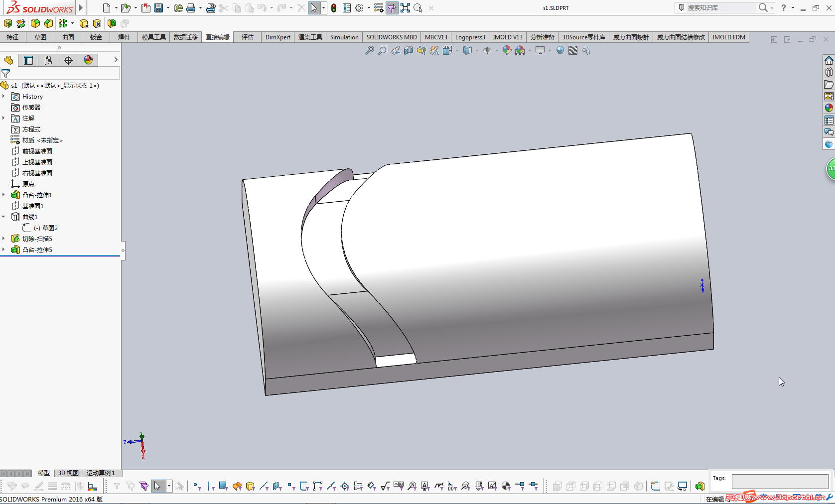Click into the Tags input field
The image size is (835, 504).
point(779,482)
